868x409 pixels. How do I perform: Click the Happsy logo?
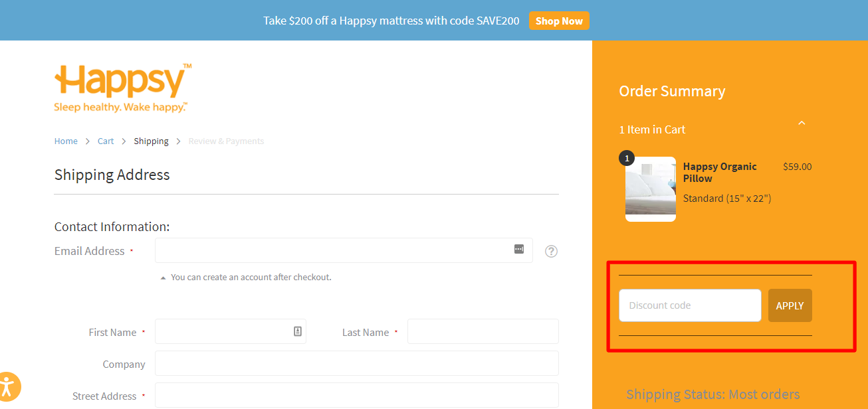click(x=123, y=88)
